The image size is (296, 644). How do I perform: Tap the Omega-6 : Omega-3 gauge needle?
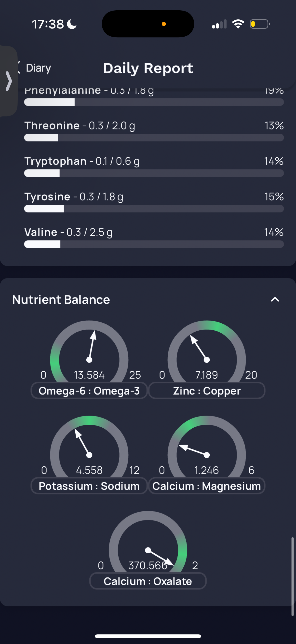[91, 346]
